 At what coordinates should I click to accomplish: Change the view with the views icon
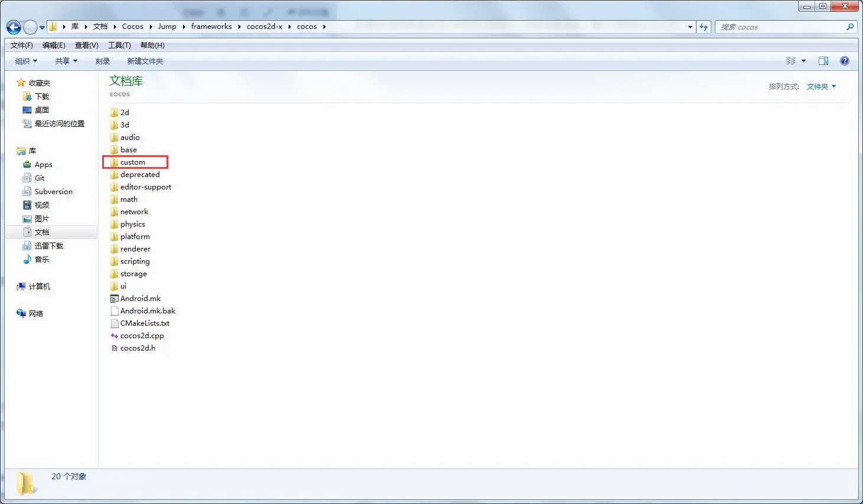click(x=791, y=61)
